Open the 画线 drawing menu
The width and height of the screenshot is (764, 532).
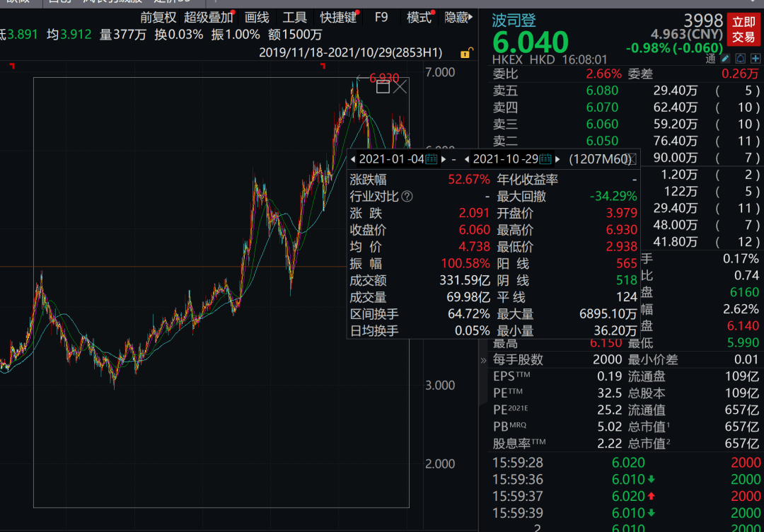257,18
